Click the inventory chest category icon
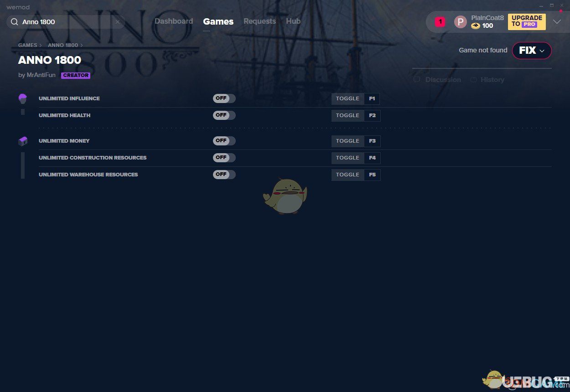 pyautogui.click(x=22, y=141)
